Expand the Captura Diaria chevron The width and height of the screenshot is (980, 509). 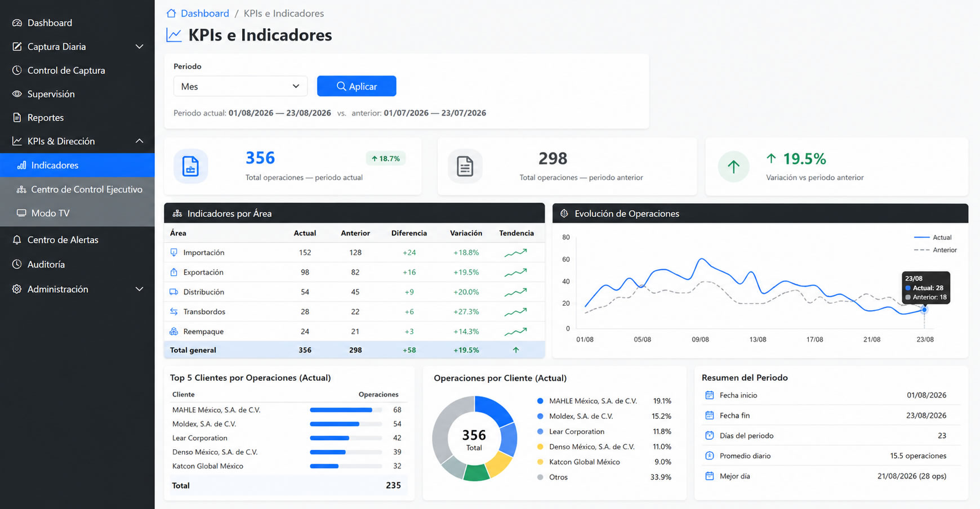139,47
